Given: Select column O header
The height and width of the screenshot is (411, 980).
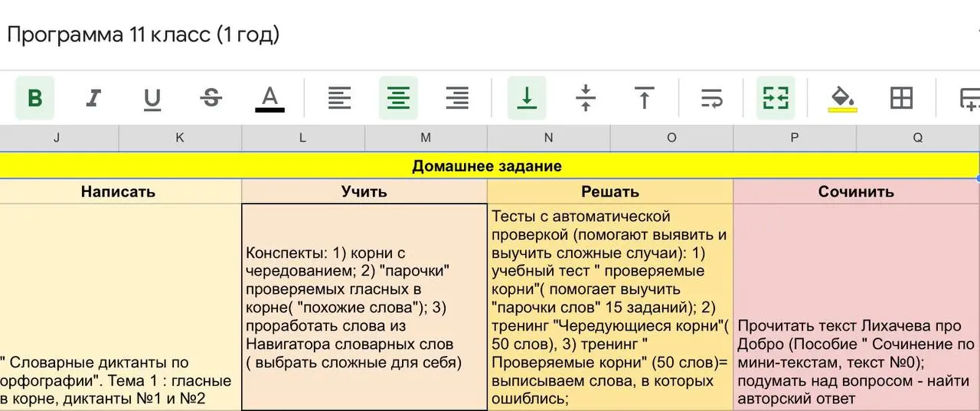Looking at the screenshot, I should coord(671,138).
